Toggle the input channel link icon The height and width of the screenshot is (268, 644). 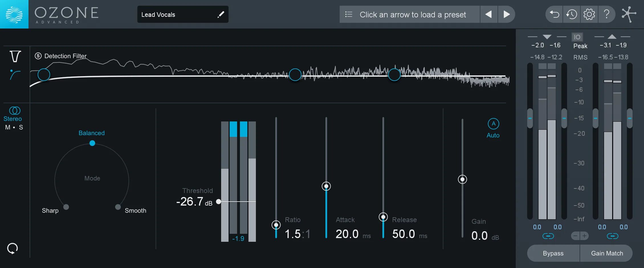(548, 236)
